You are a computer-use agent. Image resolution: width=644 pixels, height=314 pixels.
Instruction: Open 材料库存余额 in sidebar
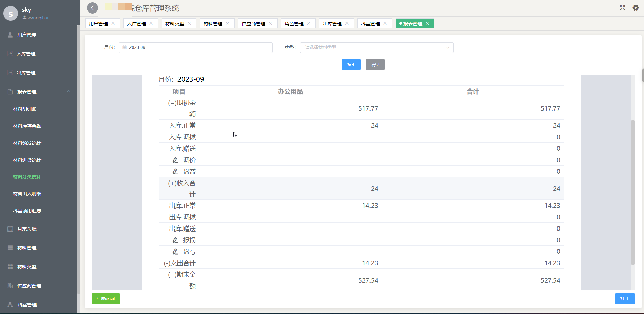click(27, 126)
